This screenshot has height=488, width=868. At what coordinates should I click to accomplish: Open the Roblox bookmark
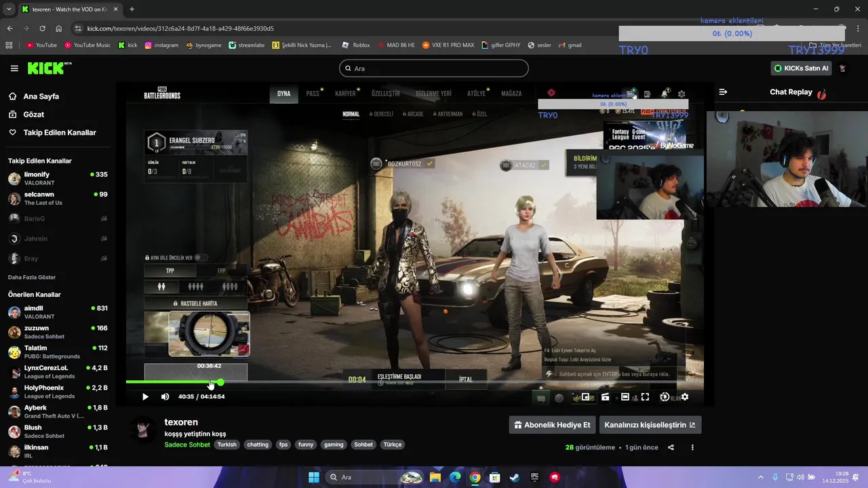[356, 45]
